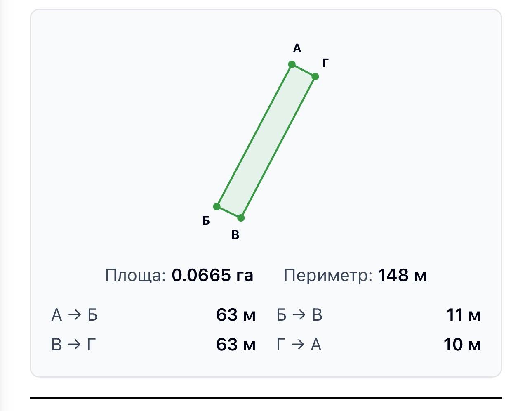Click the В → Г side row label
This screenshot has height=411, width=532.
(x=74, y=344)
